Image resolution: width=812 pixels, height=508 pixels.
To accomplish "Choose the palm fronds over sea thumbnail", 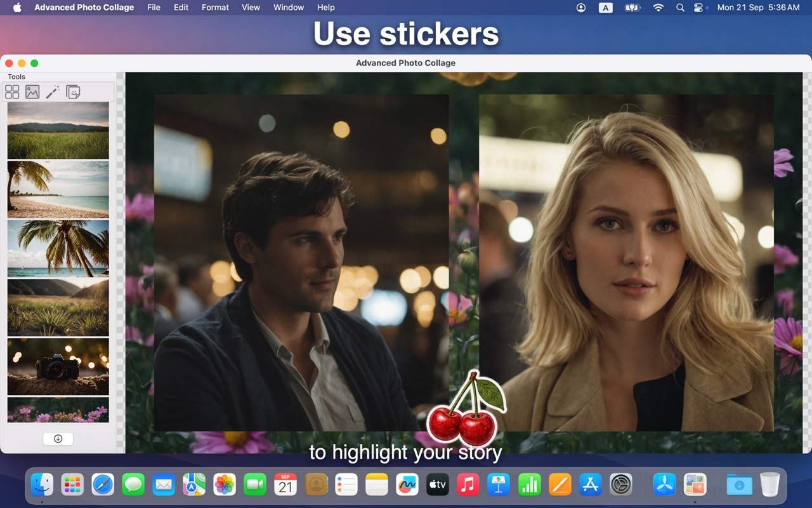I will (58, 248).
